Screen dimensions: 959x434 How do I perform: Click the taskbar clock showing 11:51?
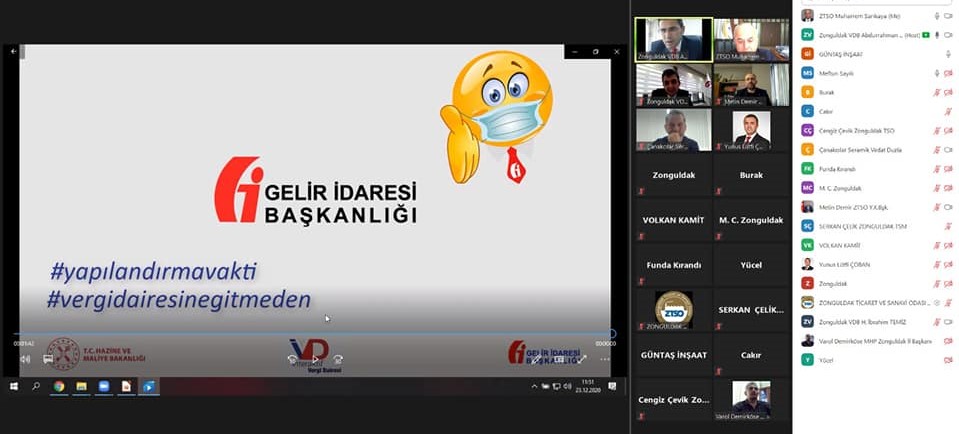(588, 386)
